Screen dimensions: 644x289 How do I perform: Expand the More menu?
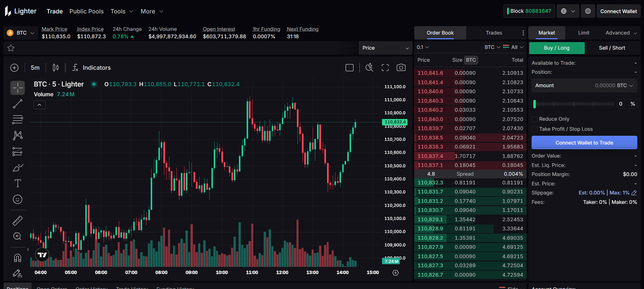[152, 11]
